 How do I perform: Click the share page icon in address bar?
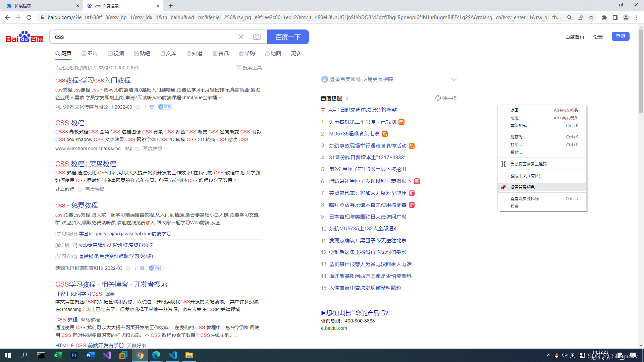pos(580,17)
